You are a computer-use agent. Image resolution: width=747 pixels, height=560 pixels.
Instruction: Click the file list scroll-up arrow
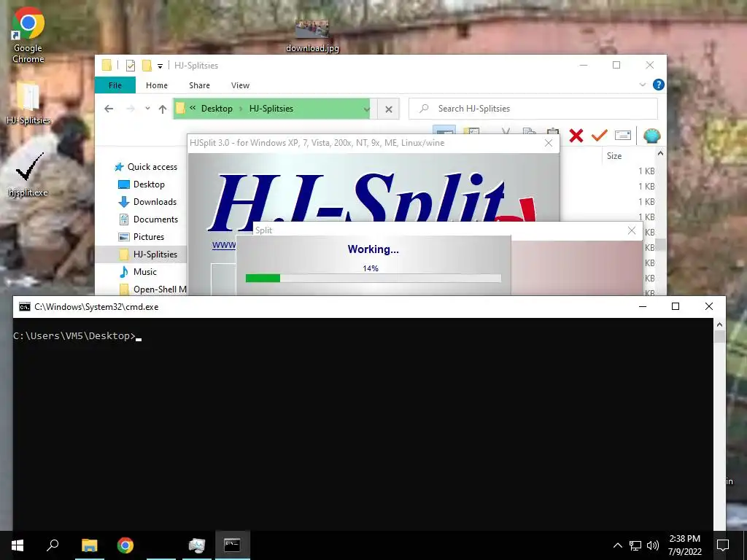(660, 153)
